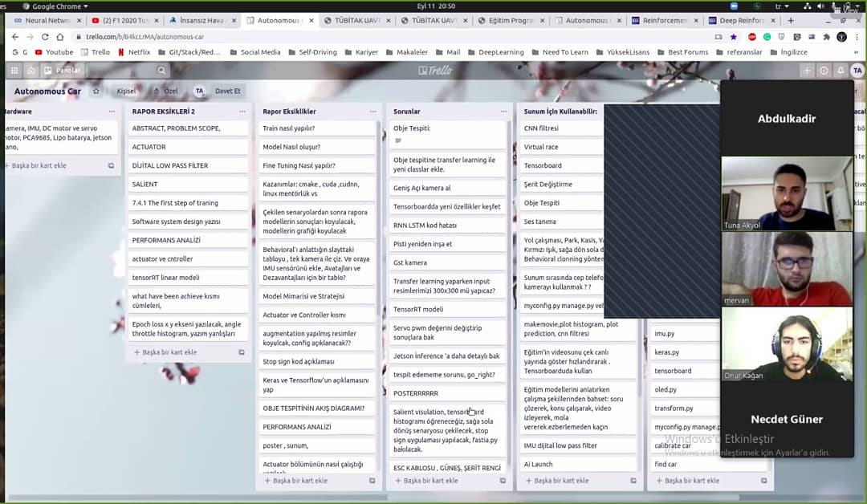Open Train nasıl yapılır? card
Image resolution: width=867 pixels, height=504 pixels.
pyautogui.click(x=317, y=128)
